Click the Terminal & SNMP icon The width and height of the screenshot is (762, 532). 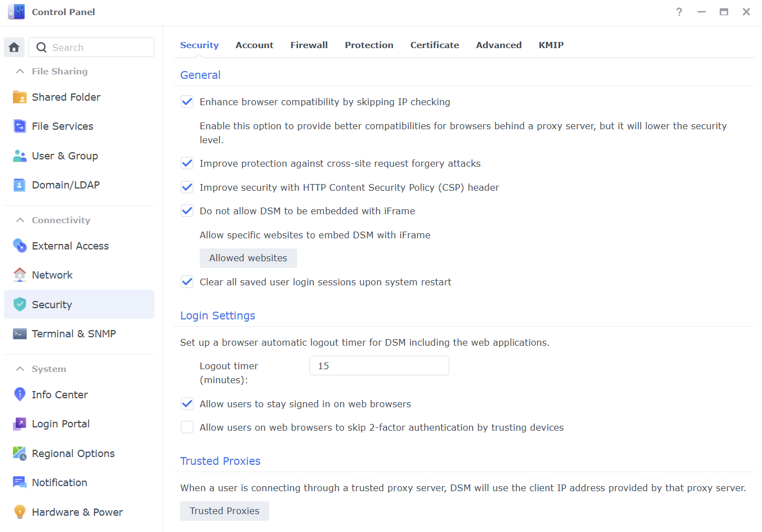(20, 334)
